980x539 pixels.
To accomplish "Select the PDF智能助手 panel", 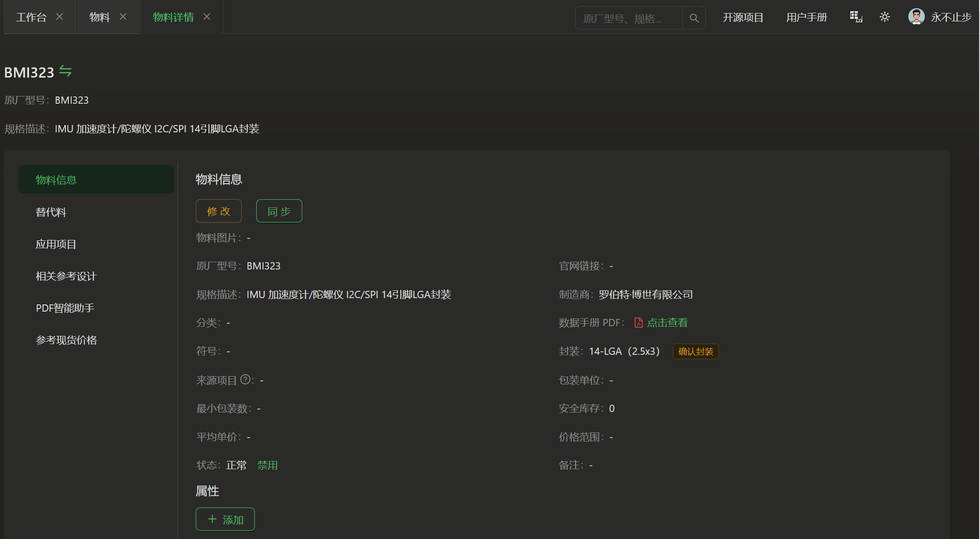I will tap(65, 308).
